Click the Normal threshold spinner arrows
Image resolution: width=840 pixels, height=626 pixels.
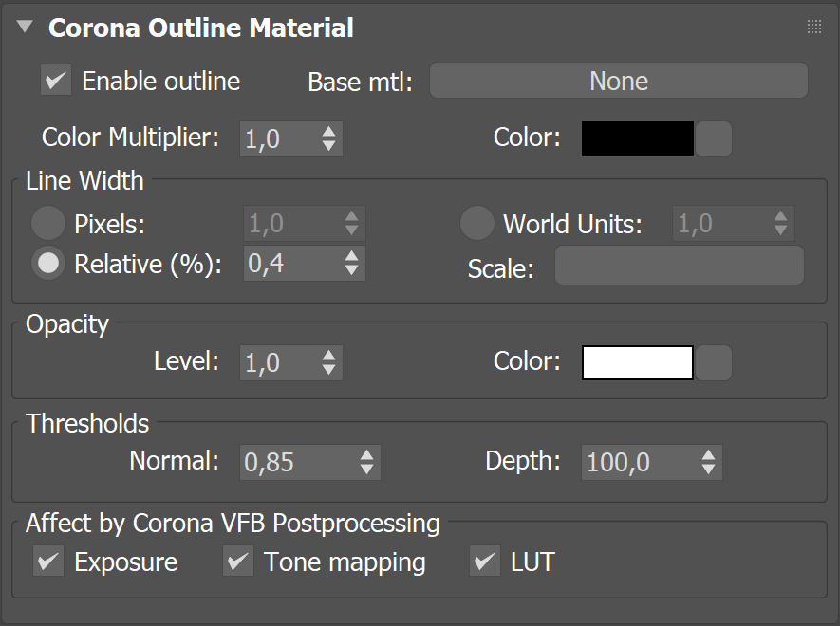(366, 462)
